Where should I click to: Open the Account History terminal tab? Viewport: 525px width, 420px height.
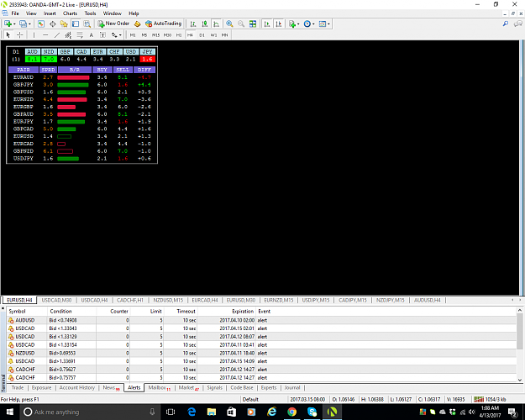coord(77,387)
